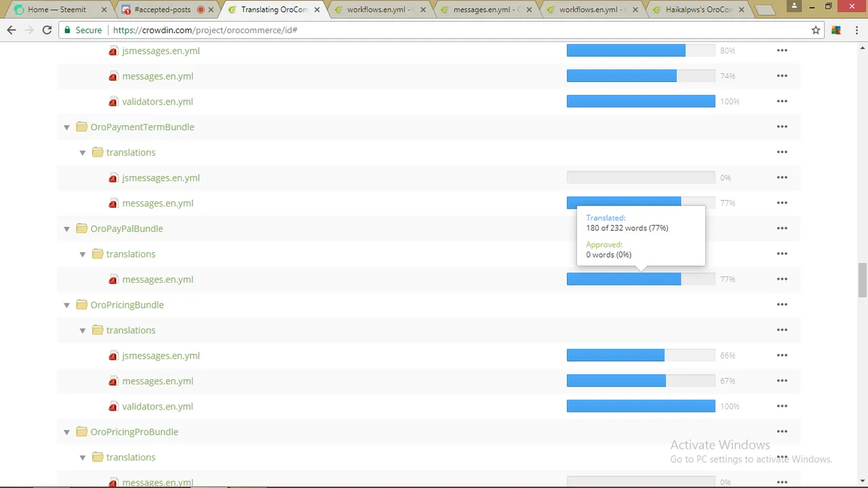Screen dimensions: 868x488
Task: Click the Secure site info label
Action: click(x=83, y=30)
